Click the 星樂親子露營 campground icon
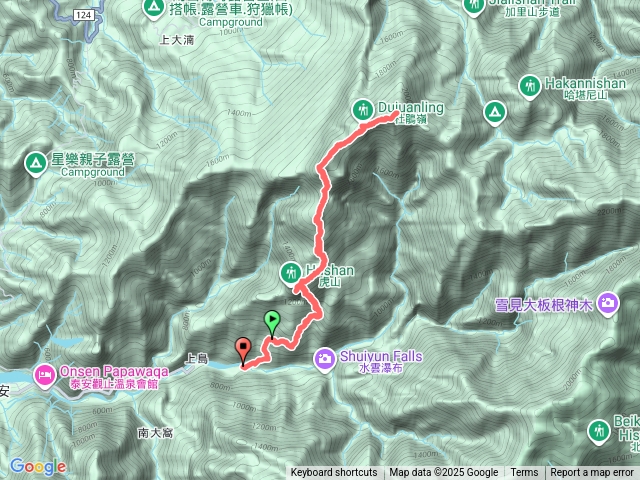The height and width of the screenshot is (480, 640). 35,164
